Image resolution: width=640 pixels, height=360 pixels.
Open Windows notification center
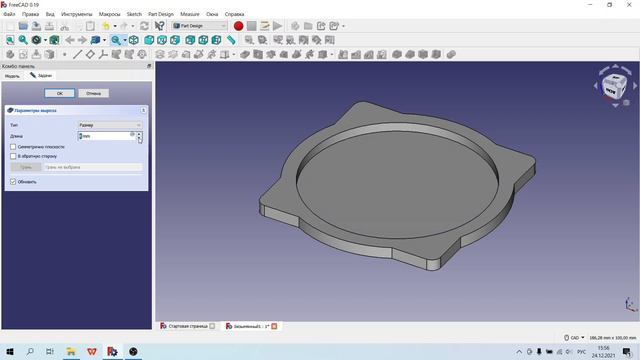pyautogui.click(x=627, y=351)
